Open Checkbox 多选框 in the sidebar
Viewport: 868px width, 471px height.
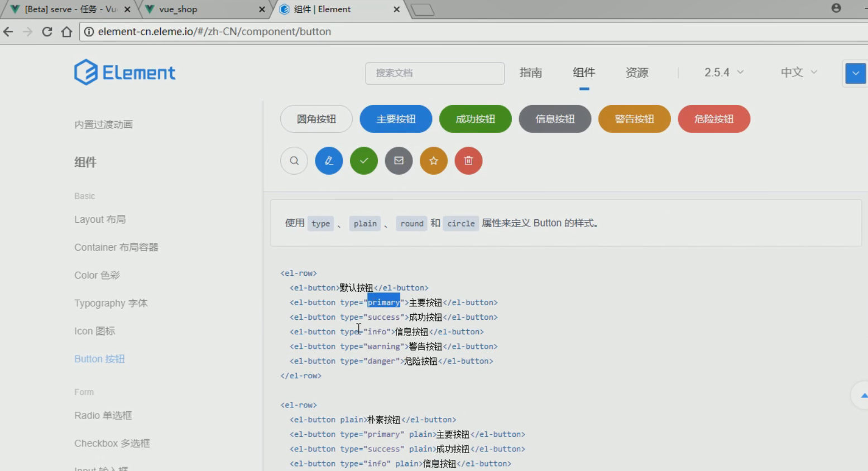112,443
